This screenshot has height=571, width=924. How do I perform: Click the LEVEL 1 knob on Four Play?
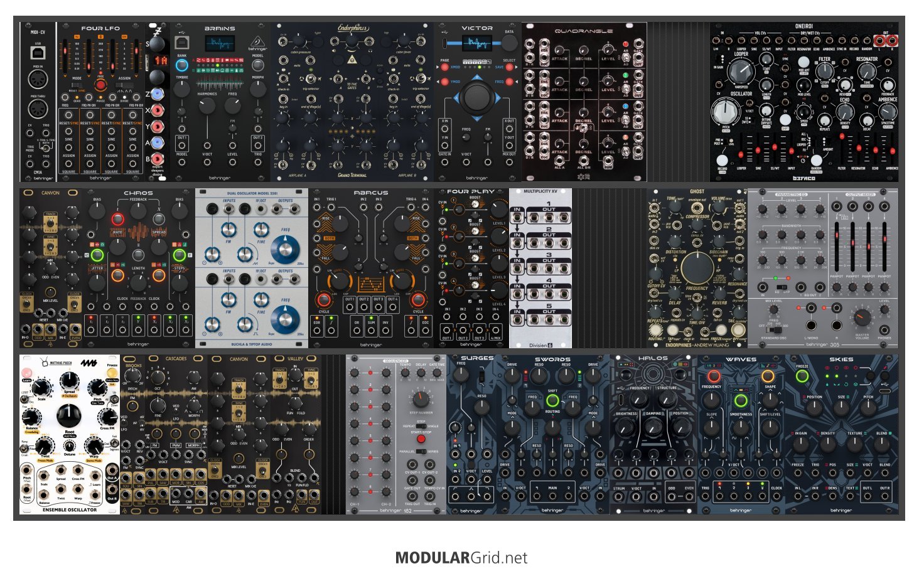point(498,210)
